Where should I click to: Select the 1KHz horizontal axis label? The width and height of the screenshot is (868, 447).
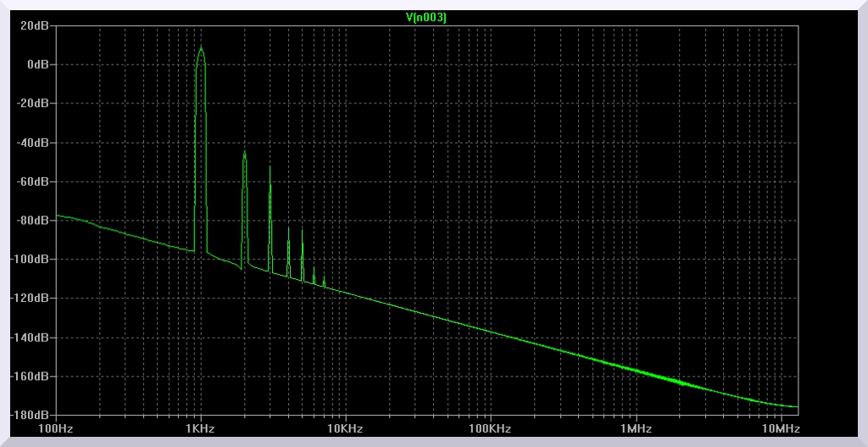[201, 428]
